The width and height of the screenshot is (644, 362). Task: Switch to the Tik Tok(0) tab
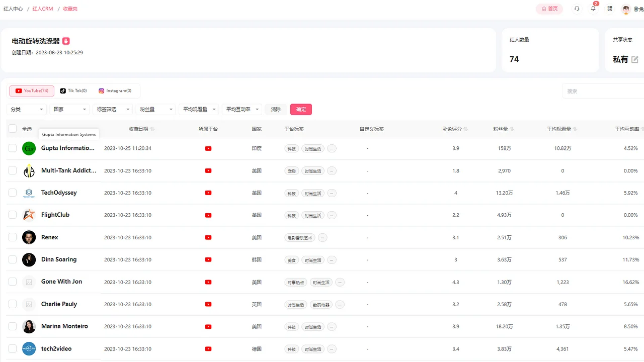[73, 90]
